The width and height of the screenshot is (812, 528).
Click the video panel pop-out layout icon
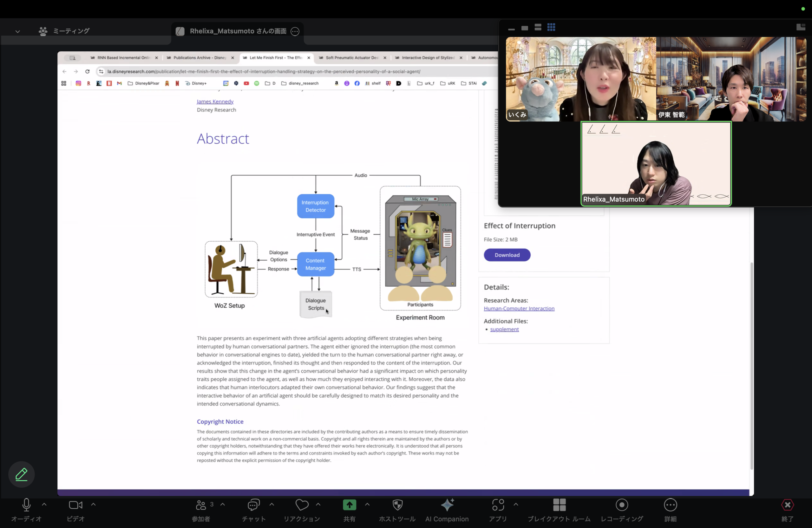tap(801, 27)
